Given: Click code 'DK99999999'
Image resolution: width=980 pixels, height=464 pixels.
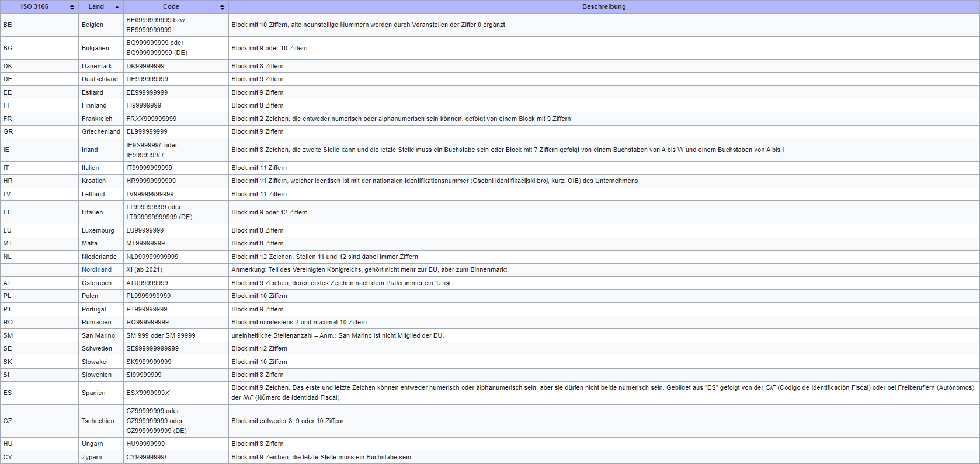Looking at the screenshot, I should 145,66.
